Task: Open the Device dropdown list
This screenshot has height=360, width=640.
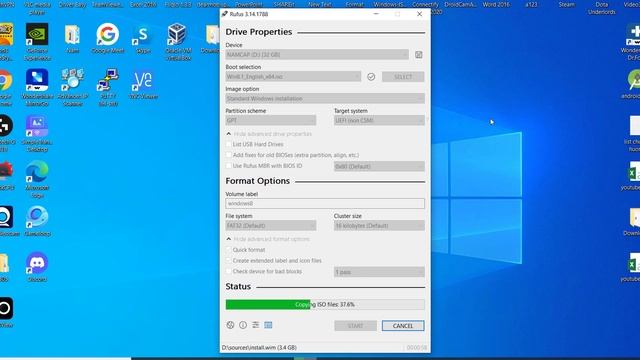Action: pos(317,55)
